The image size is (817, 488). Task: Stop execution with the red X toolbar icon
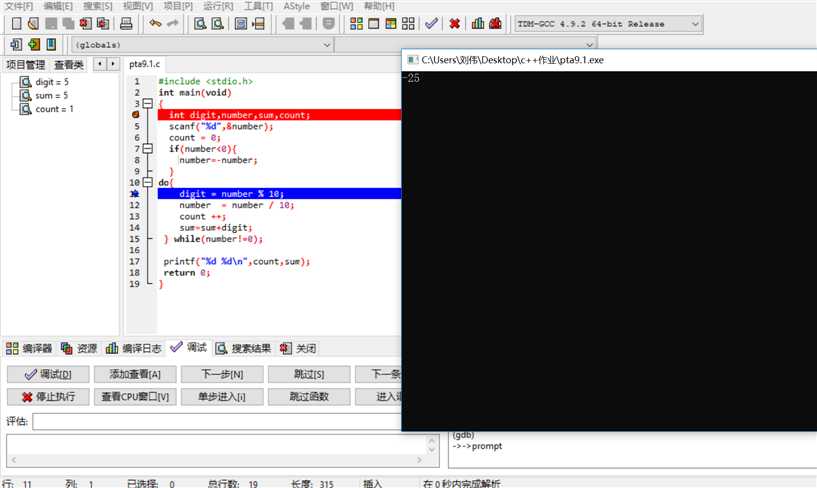[454, 23]
